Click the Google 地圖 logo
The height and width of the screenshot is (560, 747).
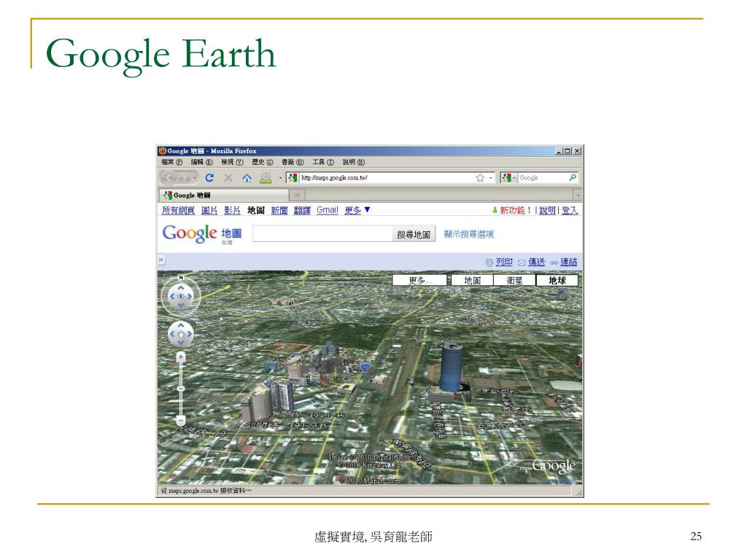pyautogui.click(x=202, y=234)
